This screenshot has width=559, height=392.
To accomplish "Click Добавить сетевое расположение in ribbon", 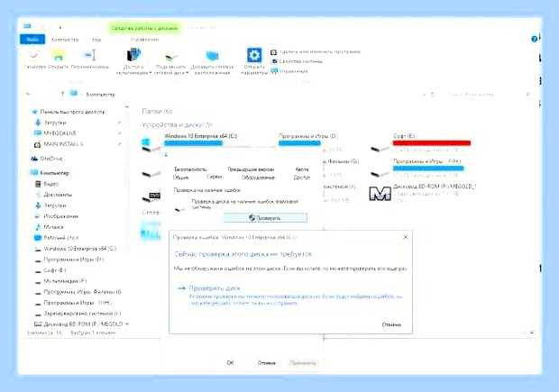I will click(x=212, y=61).
